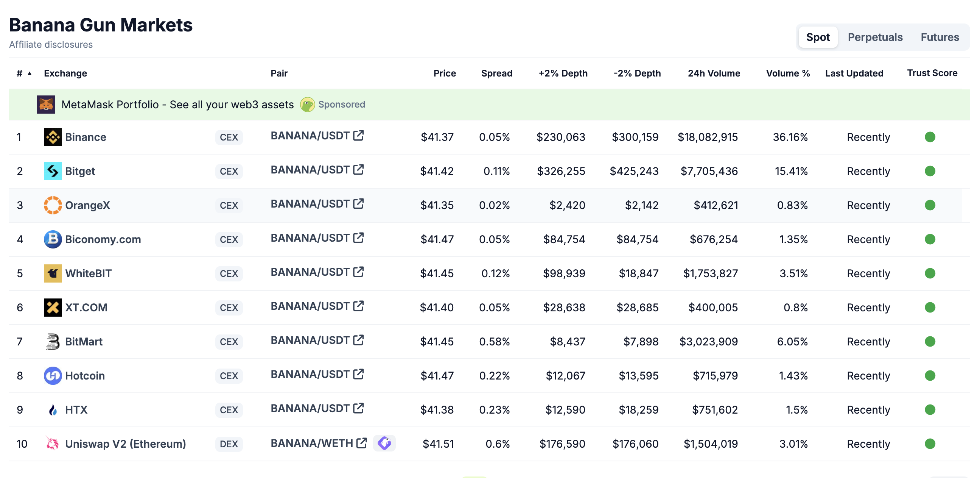Click purple badge icon beside BANANA/WETH
The image size is (980, 478).
(x=384, y=443)
